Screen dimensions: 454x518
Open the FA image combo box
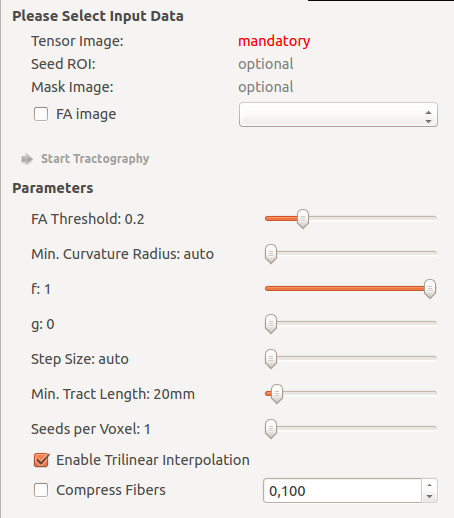(x=338, y=115)
